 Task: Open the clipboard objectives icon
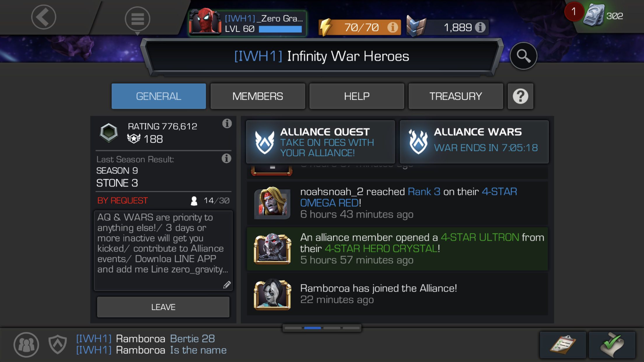pyautogui.click(x=563, y=345)
